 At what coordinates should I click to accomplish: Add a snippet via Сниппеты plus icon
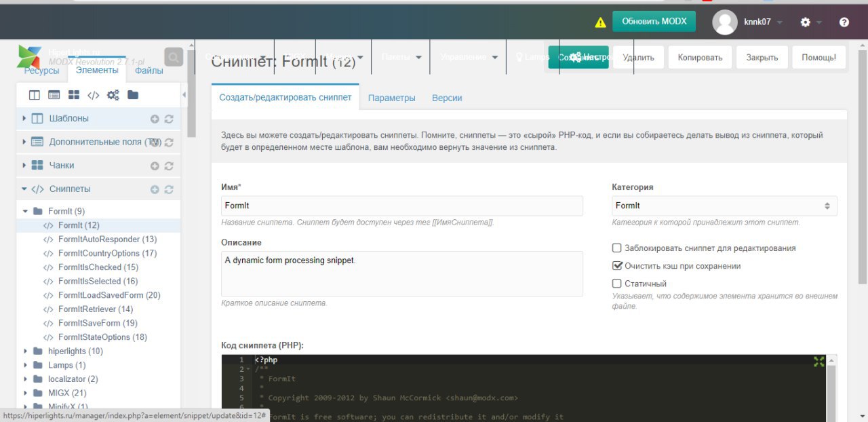155,189
